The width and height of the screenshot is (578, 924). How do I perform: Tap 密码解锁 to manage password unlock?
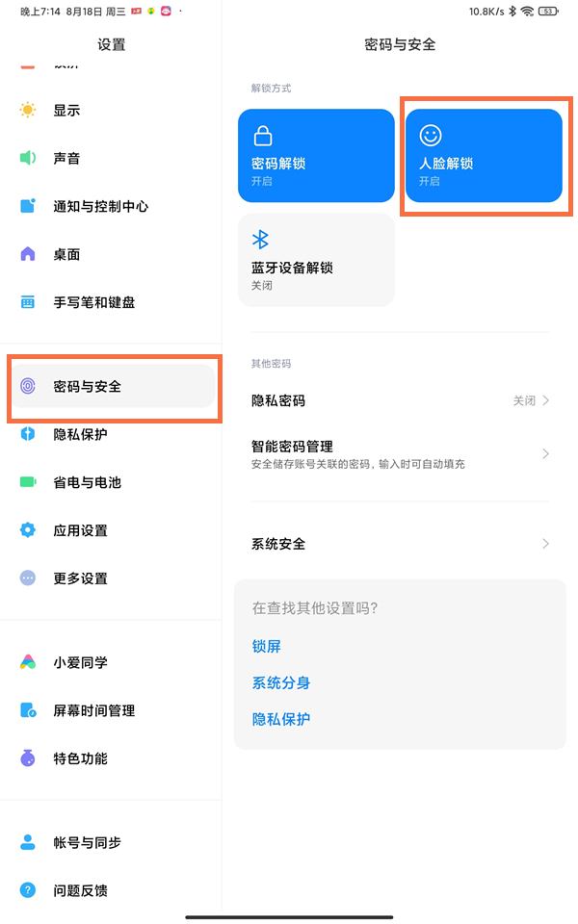(315, 156)
